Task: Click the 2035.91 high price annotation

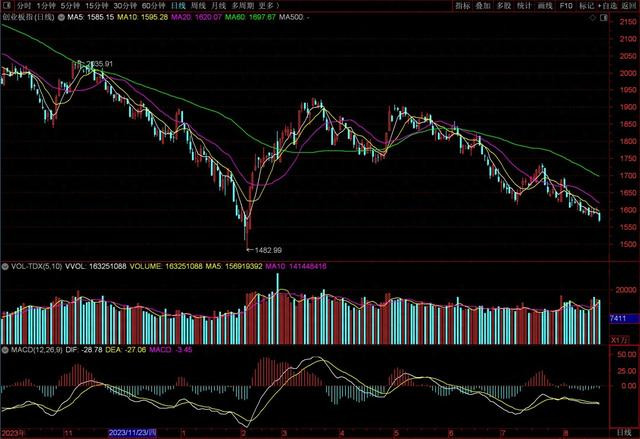Action: (100, 64)
